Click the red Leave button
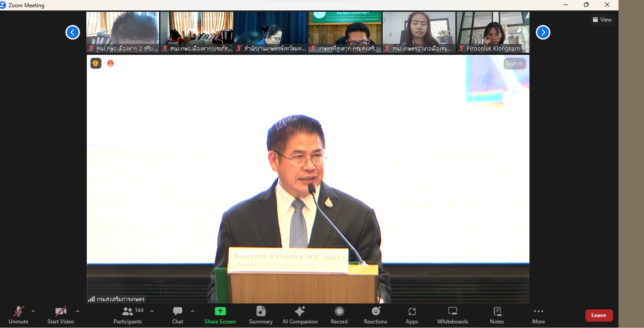 point(599,315)
